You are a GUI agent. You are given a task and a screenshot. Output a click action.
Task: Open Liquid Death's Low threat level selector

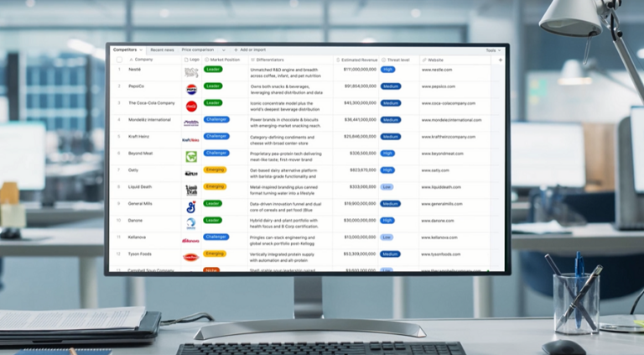pyautogui.click(x=387, y=187)
